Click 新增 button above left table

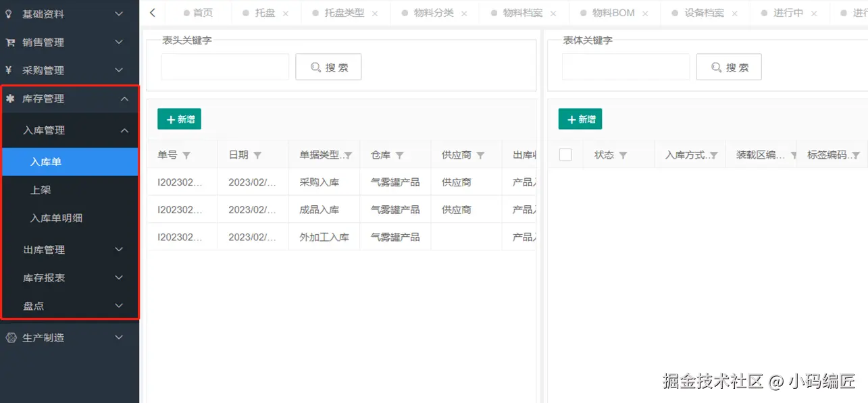tap(179, 119)
